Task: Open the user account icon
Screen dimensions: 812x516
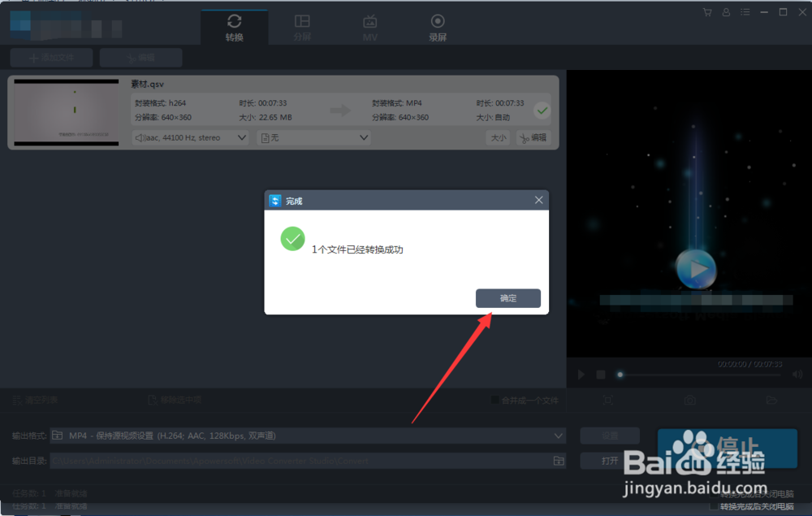Action: 726,12
